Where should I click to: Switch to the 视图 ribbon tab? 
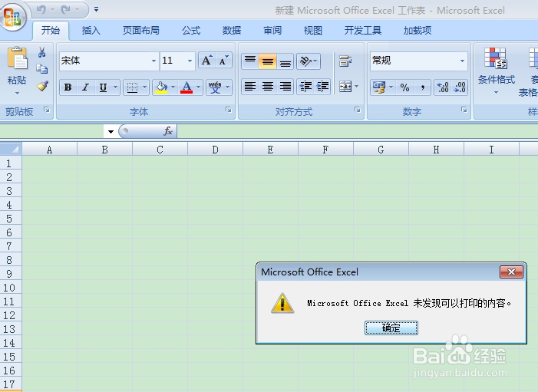tap(313, 31)
